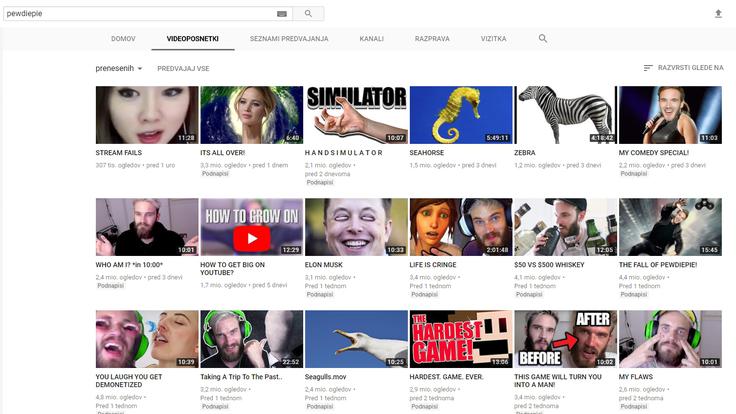The height and width of the screenshot is (414, 736).
Task: Click the H A N D S I M U L A T O R title
Action: click(344, 153)
